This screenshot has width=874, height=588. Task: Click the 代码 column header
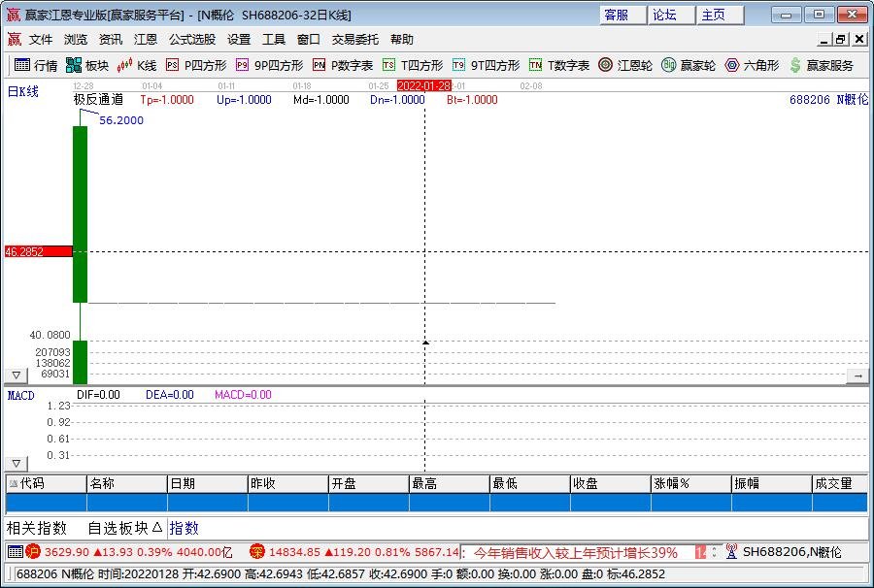click(x=47, y=484)
